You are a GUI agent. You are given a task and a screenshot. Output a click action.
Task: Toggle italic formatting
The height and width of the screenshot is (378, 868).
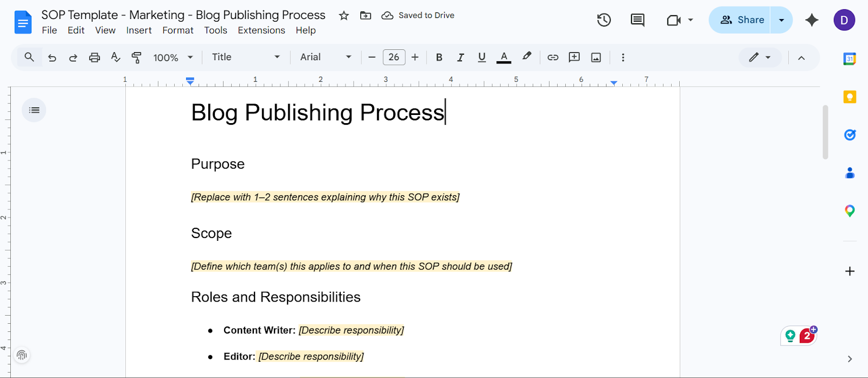[x=460, y=57]
